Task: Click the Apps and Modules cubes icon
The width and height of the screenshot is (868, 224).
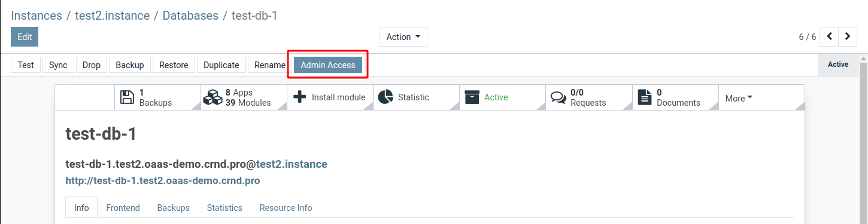Action: coord(213,97)
